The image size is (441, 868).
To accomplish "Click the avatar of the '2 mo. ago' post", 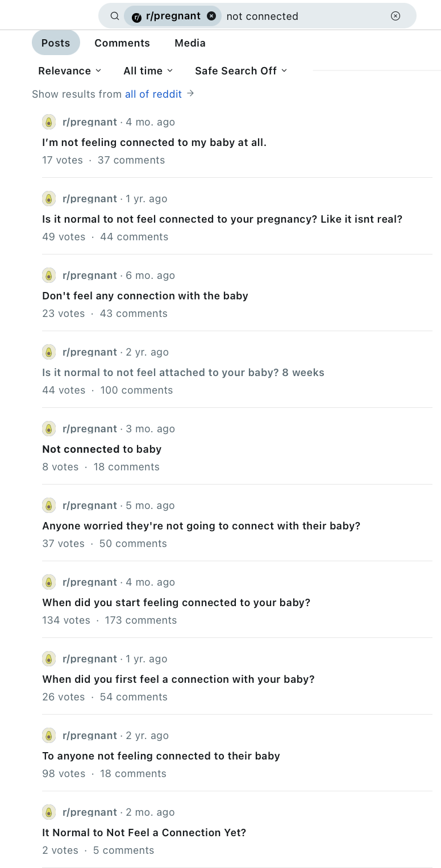I will (x=49, y=812).
